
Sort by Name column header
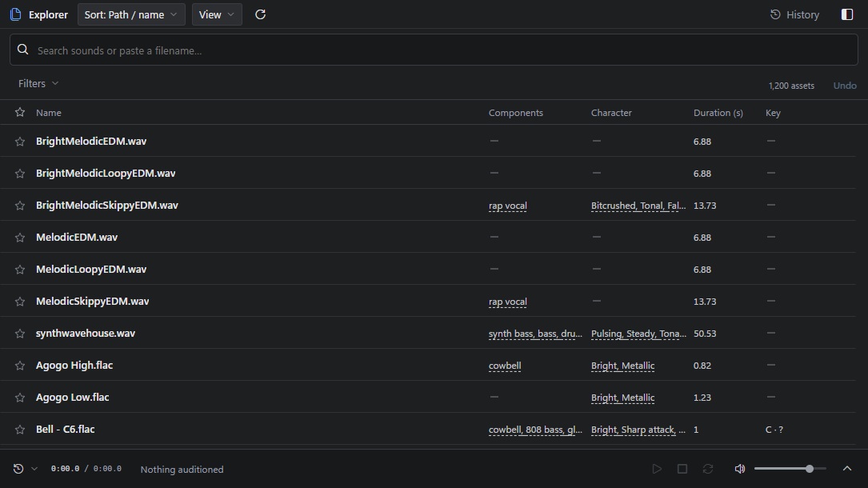pos(49,112)
